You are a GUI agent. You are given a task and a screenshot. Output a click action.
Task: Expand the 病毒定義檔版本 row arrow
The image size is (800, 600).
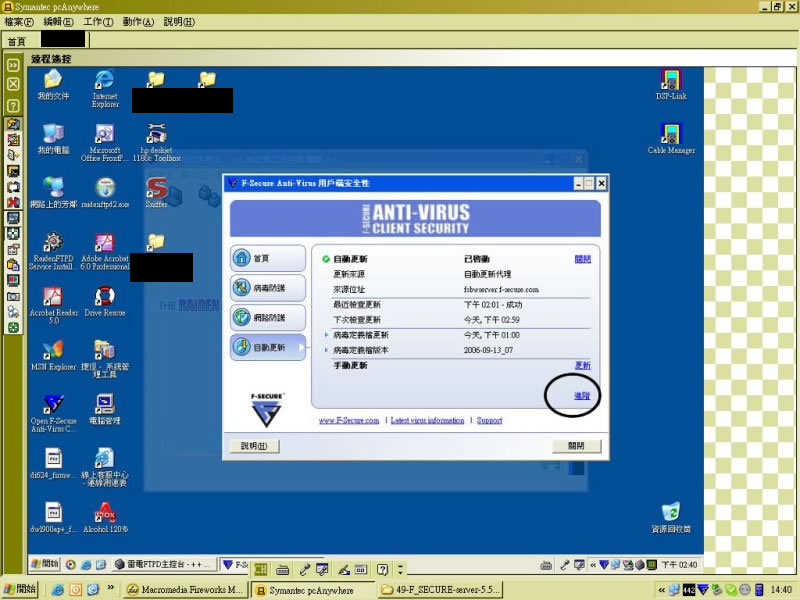326,350
